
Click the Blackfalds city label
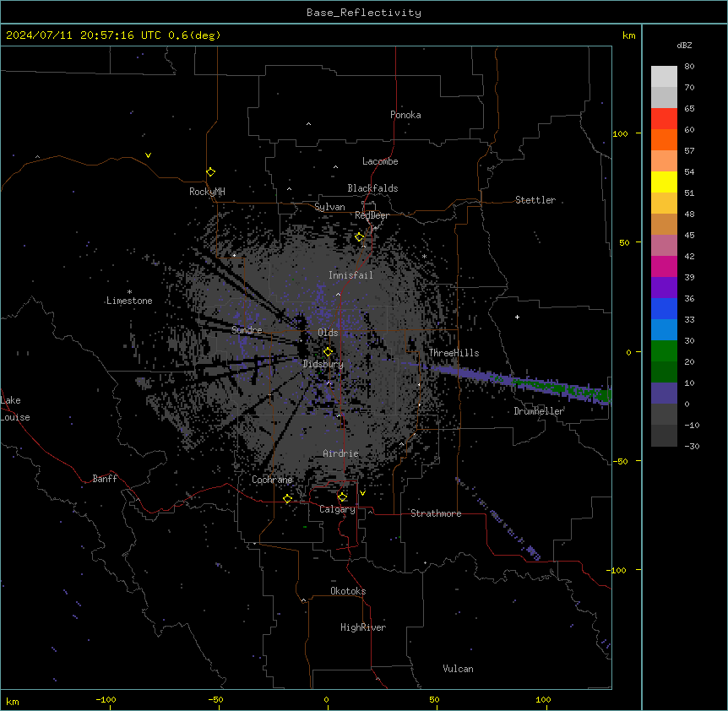coord(372,188)
